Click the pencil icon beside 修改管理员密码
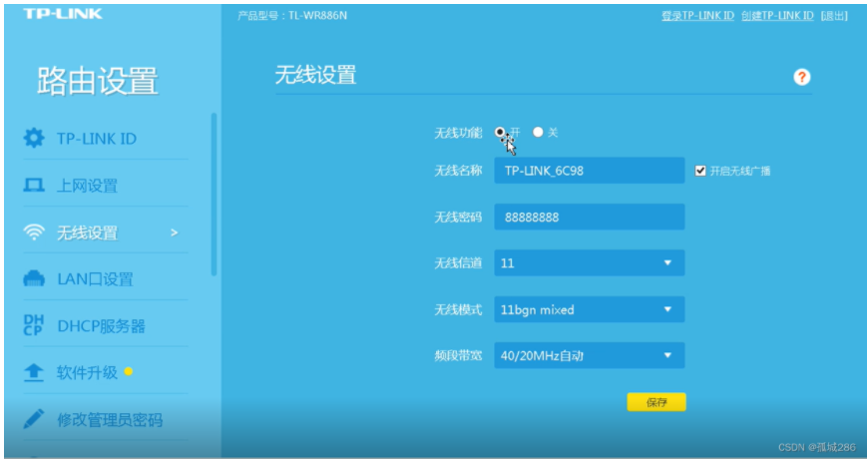The height and width of the screenshot is (461, 868). click(x=34, y=419)
